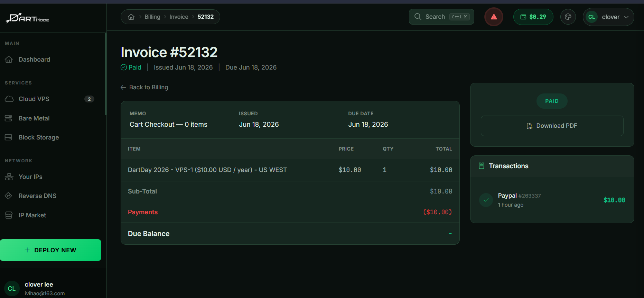Click the back arrow icon
Screen dimensions: 644x298
(x=123, y=88)
